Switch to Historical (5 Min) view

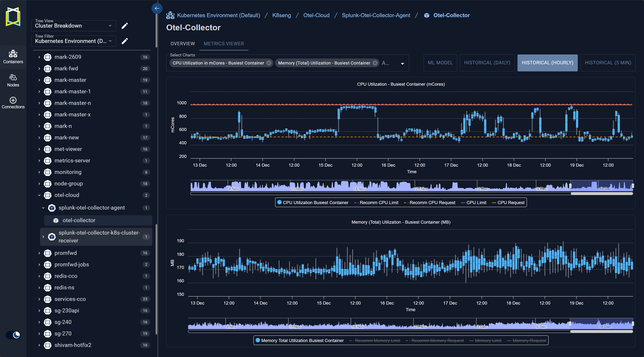click(608, 63)
